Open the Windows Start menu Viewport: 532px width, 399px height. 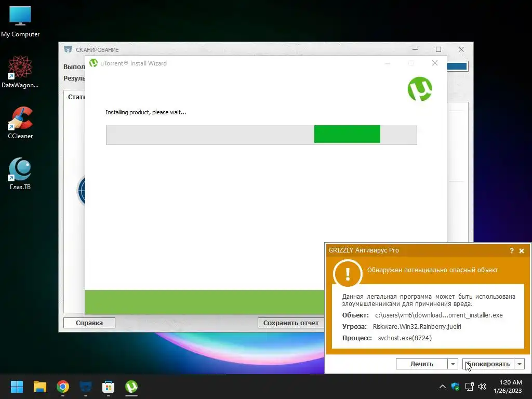(x=17, y=387)
